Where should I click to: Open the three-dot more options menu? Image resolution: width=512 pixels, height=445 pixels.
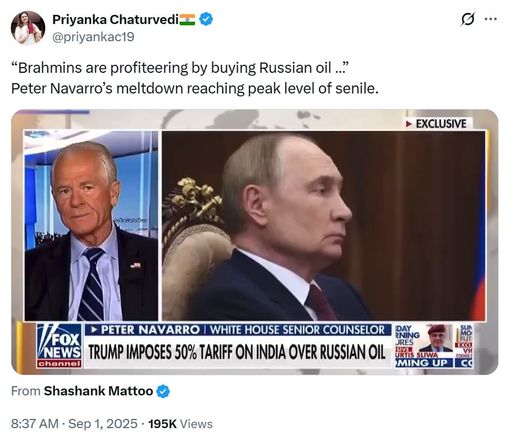[x=491, y=19]
